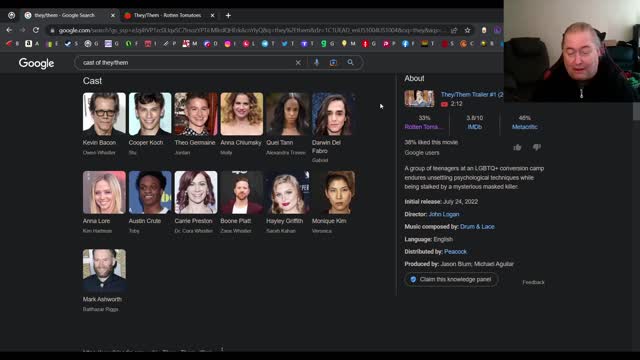Select Theo Germaine's cast photo
Screen dimensions: 640x360
click(196, 114)
